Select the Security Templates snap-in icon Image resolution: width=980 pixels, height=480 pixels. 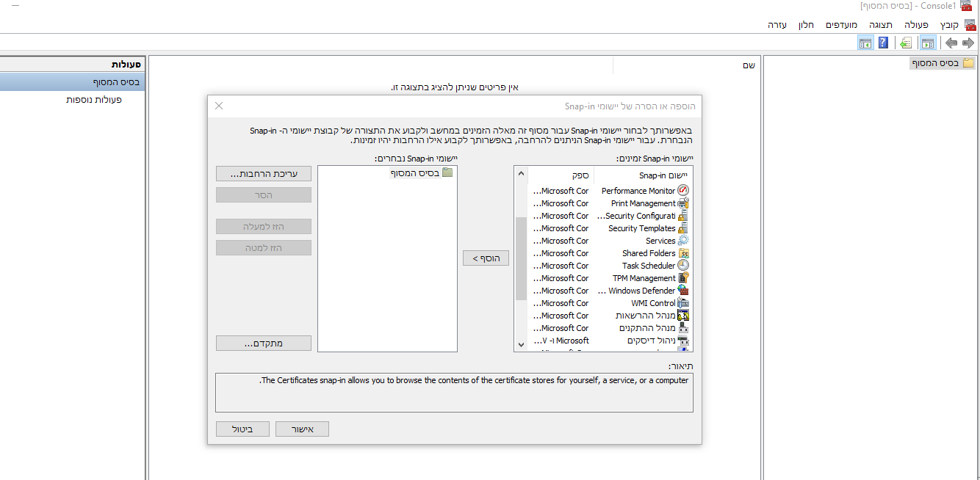click(x=683, y=228)
